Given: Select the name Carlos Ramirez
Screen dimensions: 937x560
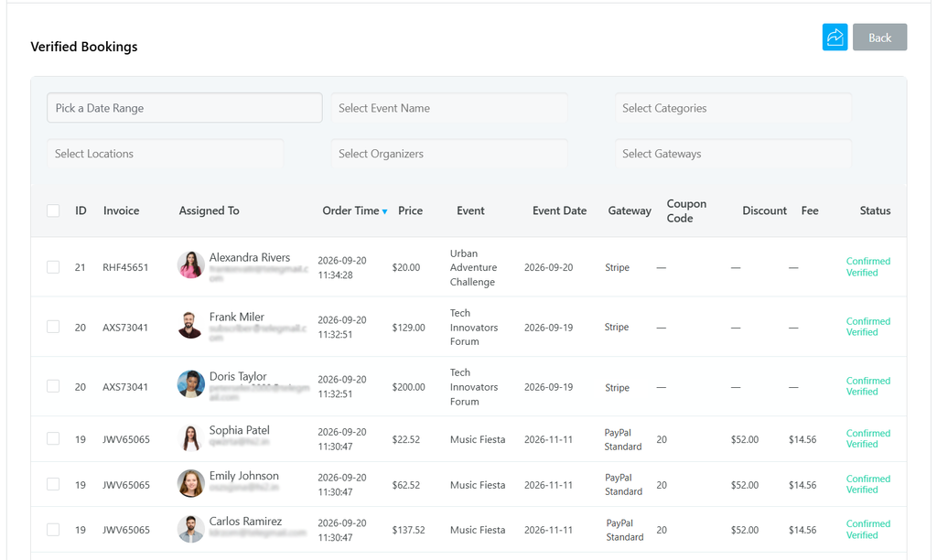Looking at the screenshot, I should click(x=245, y=522).
